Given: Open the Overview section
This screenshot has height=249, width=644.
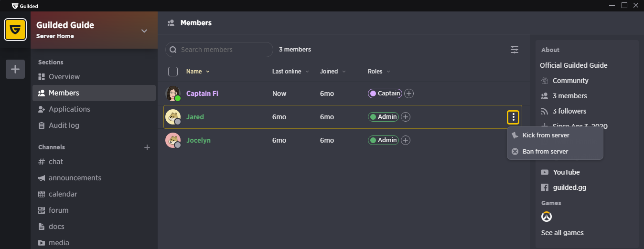Looking at the screenshot, I should coord(94,77).
